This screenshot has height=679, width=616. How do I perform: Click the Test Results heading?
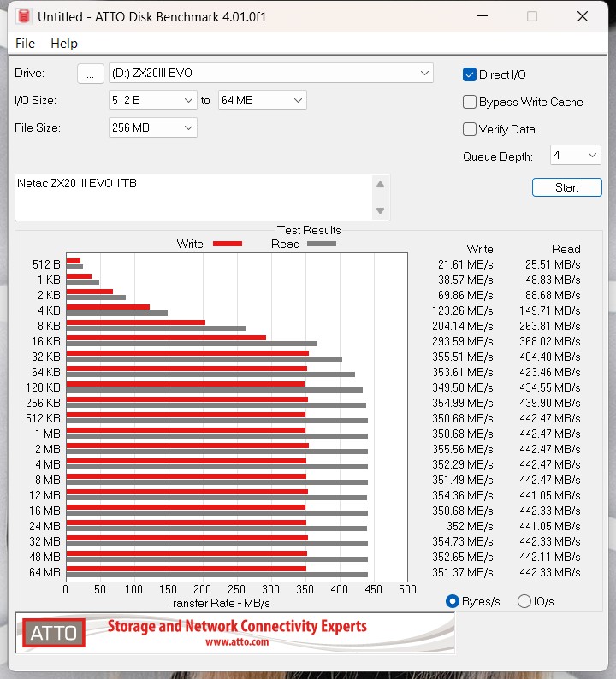pos(309,230)
